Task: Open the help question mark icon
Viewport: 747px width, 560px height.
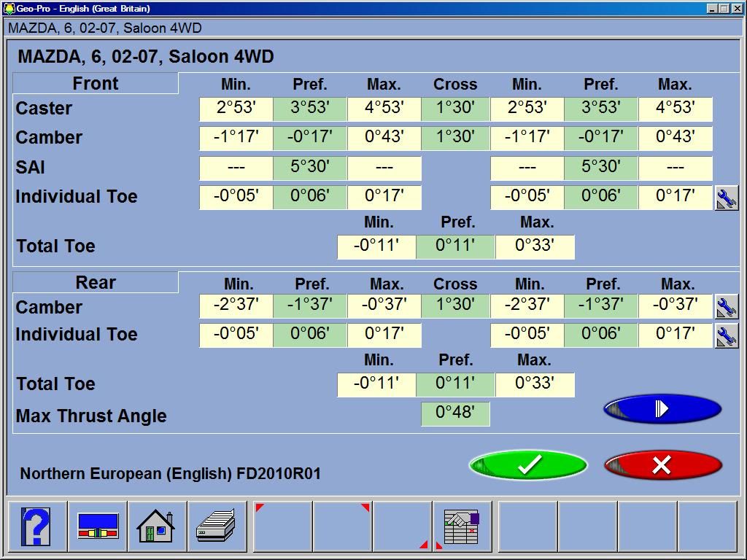Action: point(37,526)
